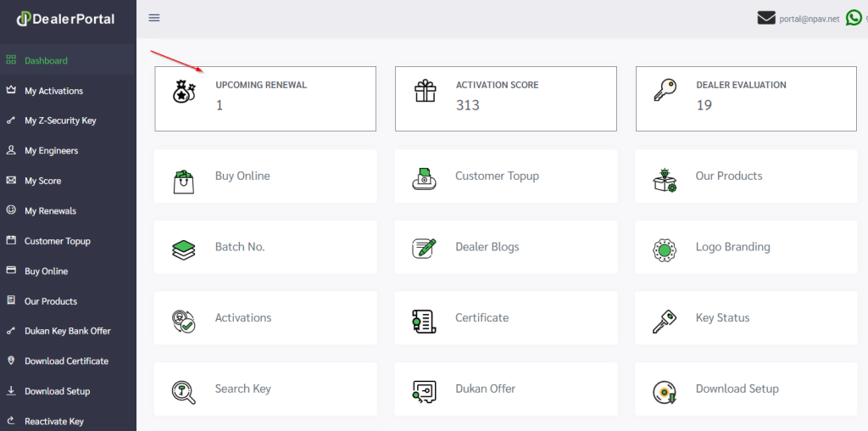Click the Customer Topup card icon
This screenshot has width=868, height=431.
(424, 177)
